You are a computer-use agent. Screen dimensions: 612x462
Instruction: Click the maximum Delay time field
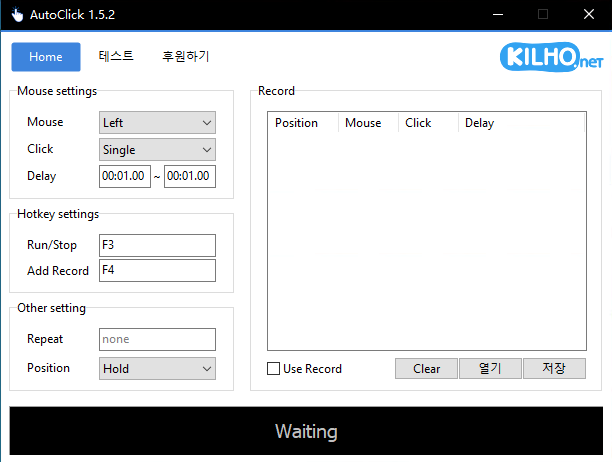point(190,176)
